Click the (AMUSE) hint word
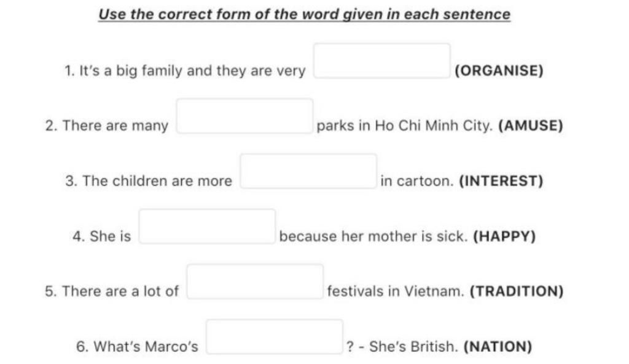The height and width of the screenshot is (364, 629). click(x=531, y=125)
